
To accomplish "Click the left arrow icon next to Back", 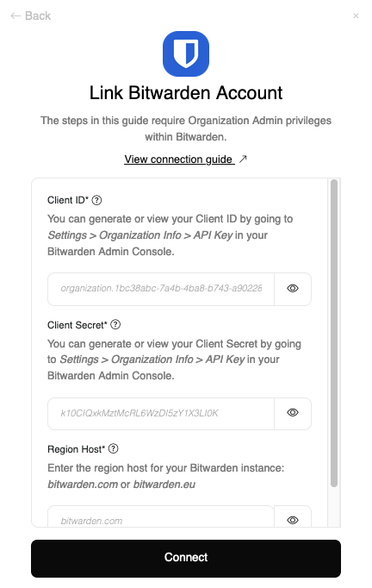I will coord(15,16).
